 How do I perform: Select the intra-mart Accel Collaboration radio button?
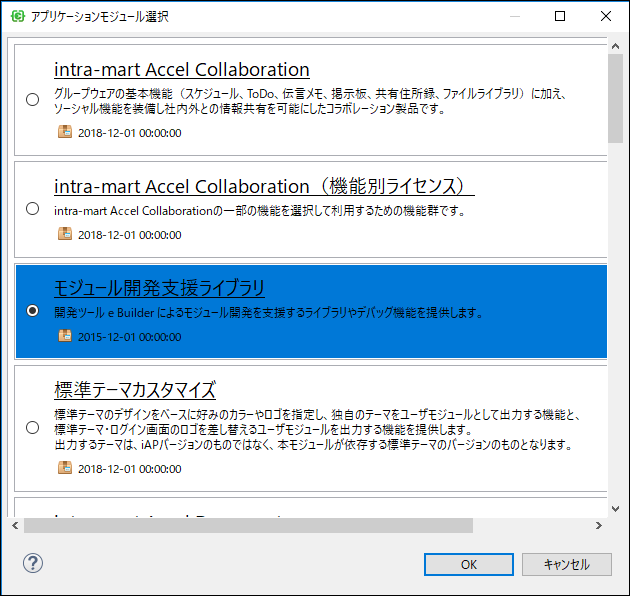(33, 99)
